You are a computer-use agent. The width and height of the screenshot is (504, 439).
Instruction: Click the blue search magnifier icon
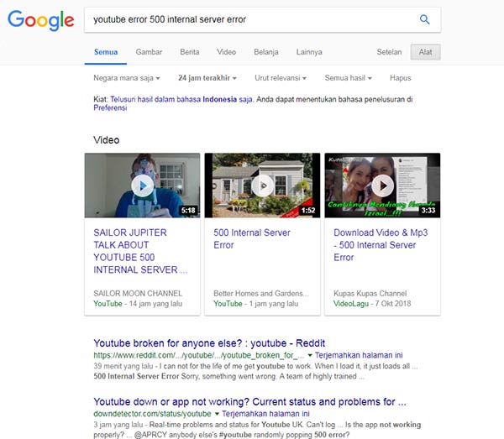[x=424, y=19]
